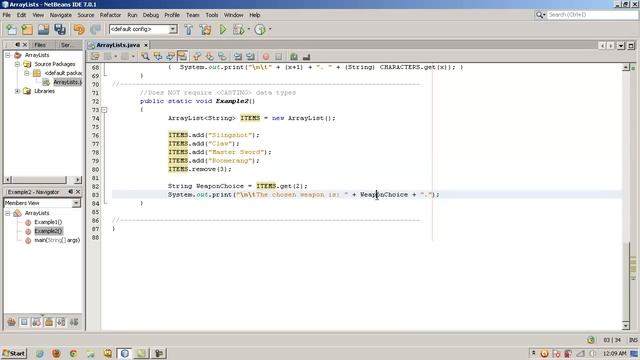Expand the Libraries node
The height and width of the screenshot is (360, 640).
tap(17, 91)
